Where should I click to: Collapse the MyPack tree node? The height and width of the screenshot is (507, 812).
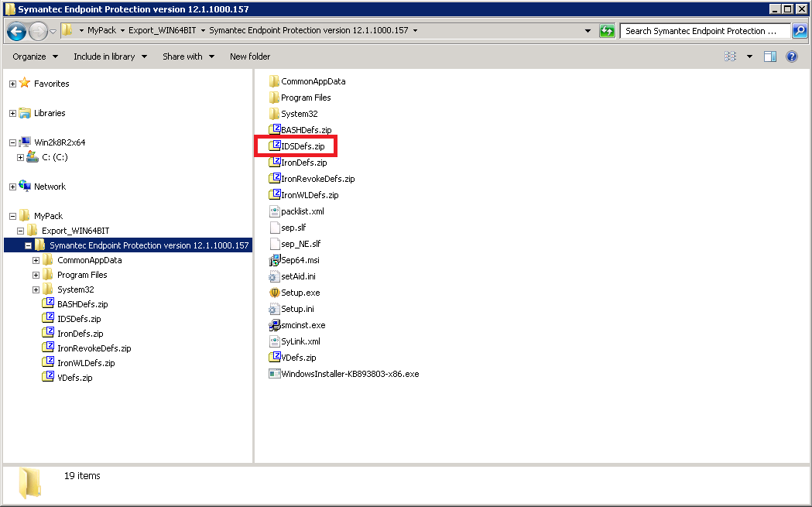[13, 216]
